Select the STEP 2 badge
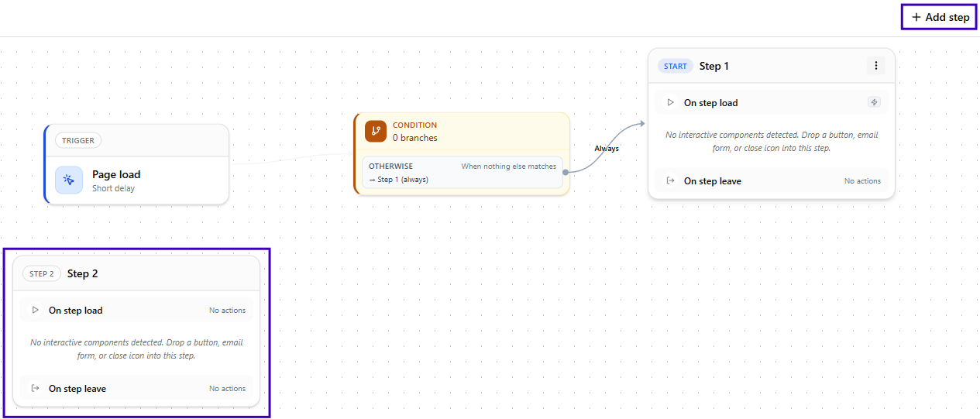The image size is (980, 419). (x=42, y=273)
